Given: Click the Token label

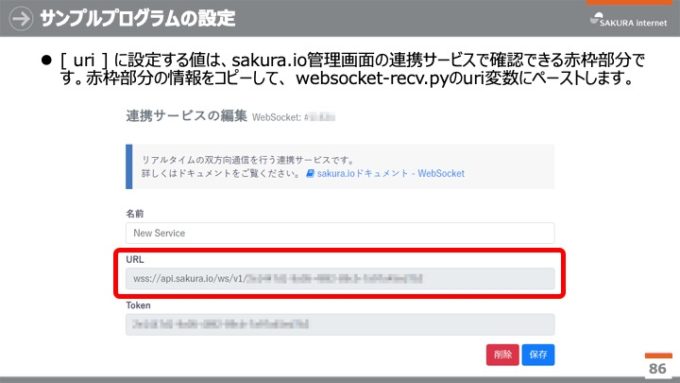Looking at the screenshot, I should (x=138, y=305).
